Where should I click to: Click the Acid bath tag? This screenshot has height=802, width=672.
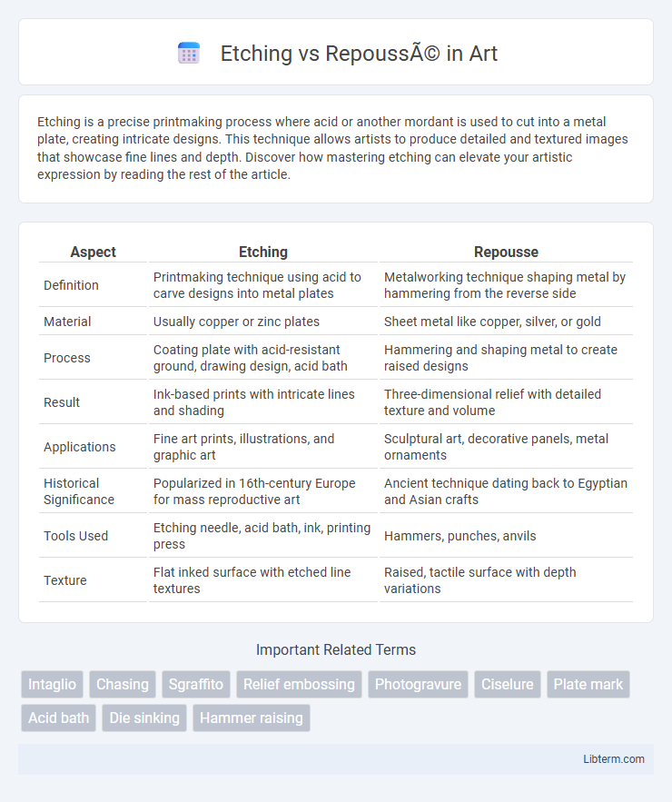click(59, 718)
